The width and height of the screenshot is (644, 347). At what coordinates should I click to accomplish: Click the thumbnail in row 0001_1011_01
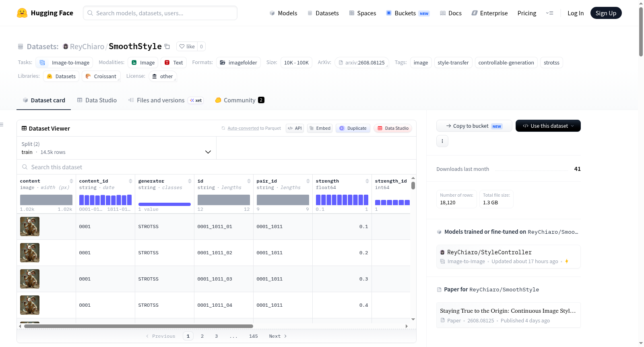(30, 226)
